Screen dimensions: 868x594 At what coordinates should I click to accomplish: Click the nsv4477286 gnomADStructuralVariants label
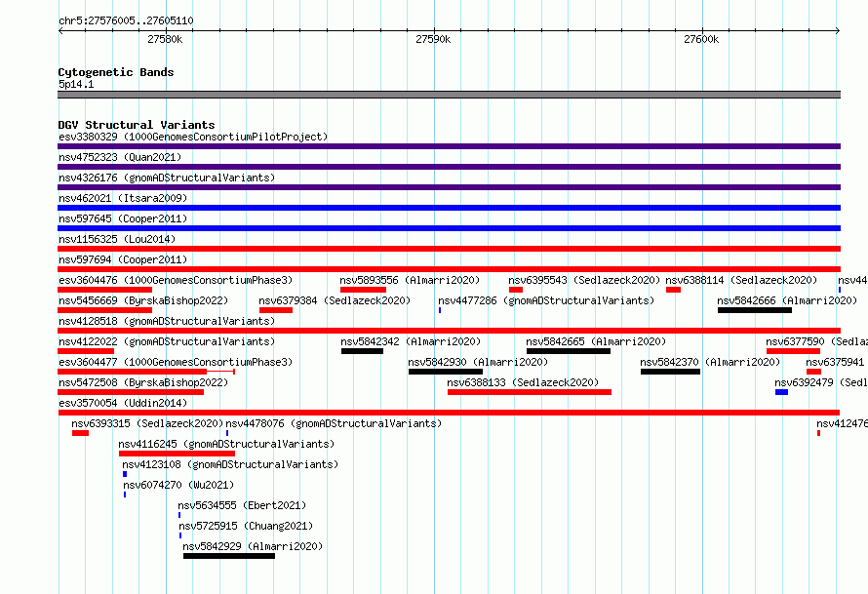click(546, 300)
